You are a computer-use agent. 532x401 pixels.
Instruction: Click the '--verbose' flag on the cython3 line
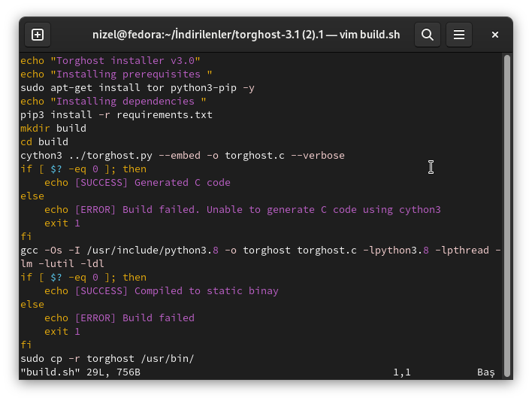coord(318,156)
